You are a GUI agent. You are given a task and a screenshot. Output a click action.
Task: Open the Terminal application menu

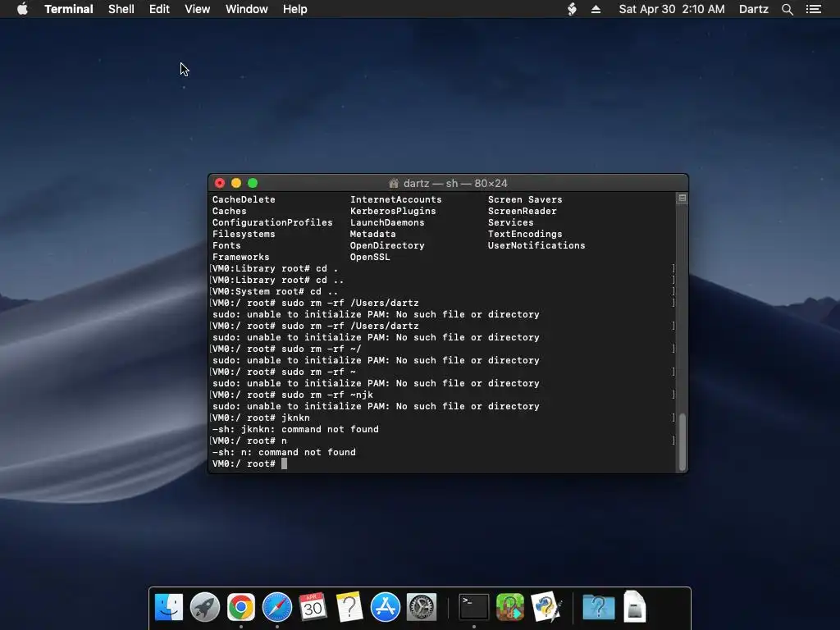pyautogui.click(x=69, y=9)
